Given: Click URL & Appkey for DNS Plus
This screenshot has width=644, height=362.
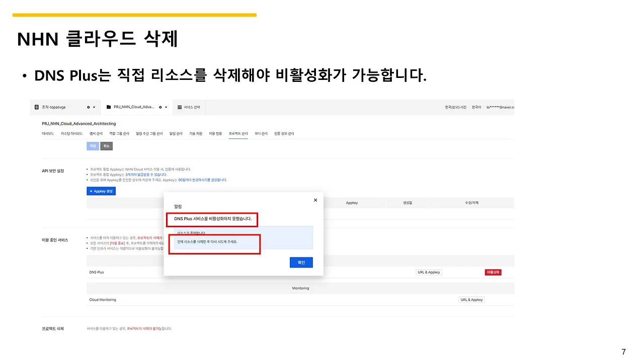Looking at the screenshot, I should pos(429,272).
